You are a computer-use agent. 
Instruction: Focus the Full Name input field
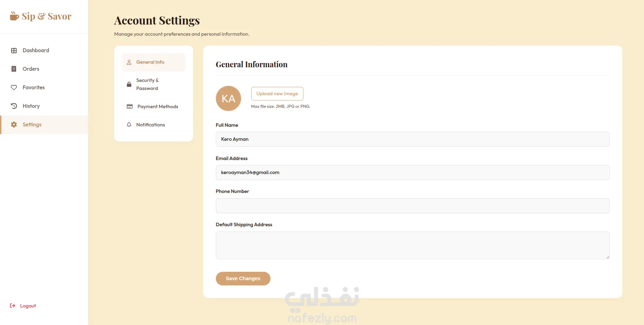[412, 139]
